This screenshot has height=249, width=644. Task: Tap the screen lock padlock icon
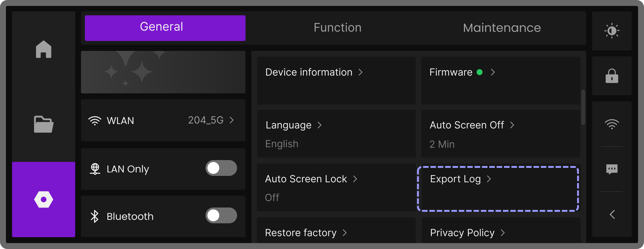coord(612,76)
